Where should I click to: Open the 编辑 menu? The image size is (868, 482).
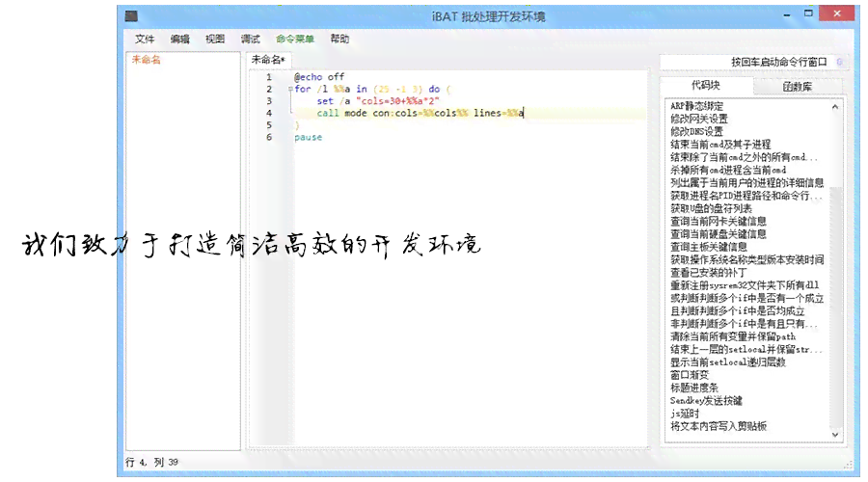coord(180,39)
